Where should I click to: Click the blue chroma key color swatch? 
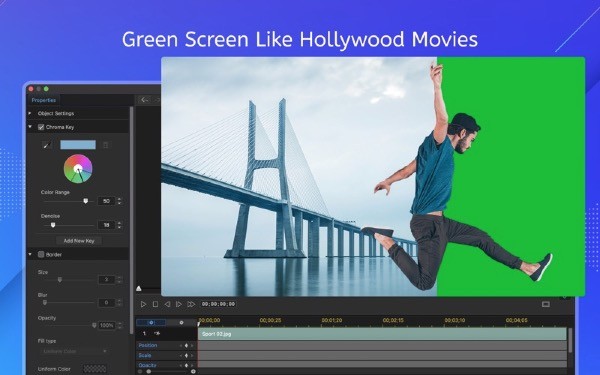(78, 145)
